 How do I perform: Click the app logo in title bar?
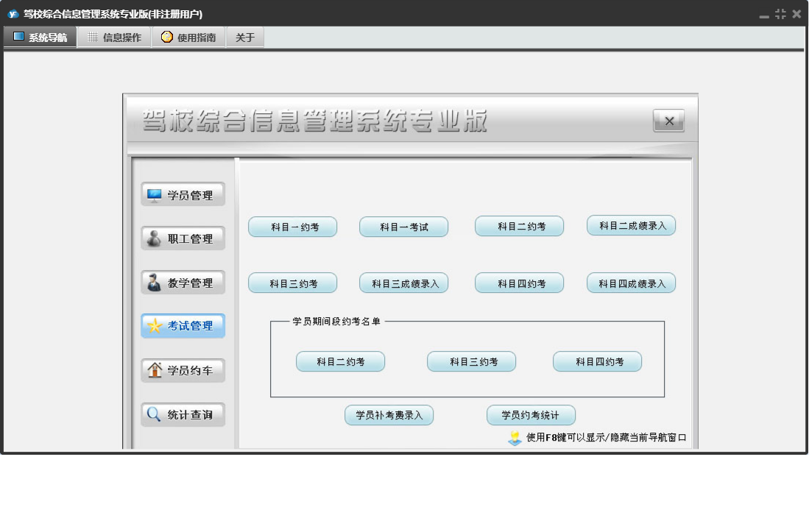pyautogui.click(x=13, y=14)
